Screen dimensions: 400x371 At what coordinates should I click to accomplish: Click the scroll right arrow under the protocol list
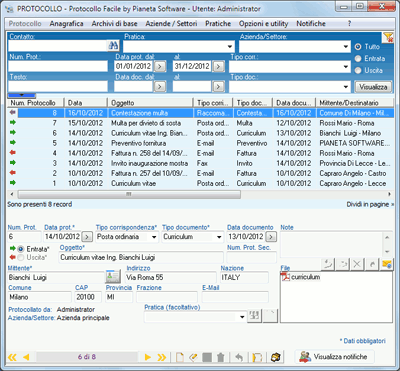tap(389, 194)
